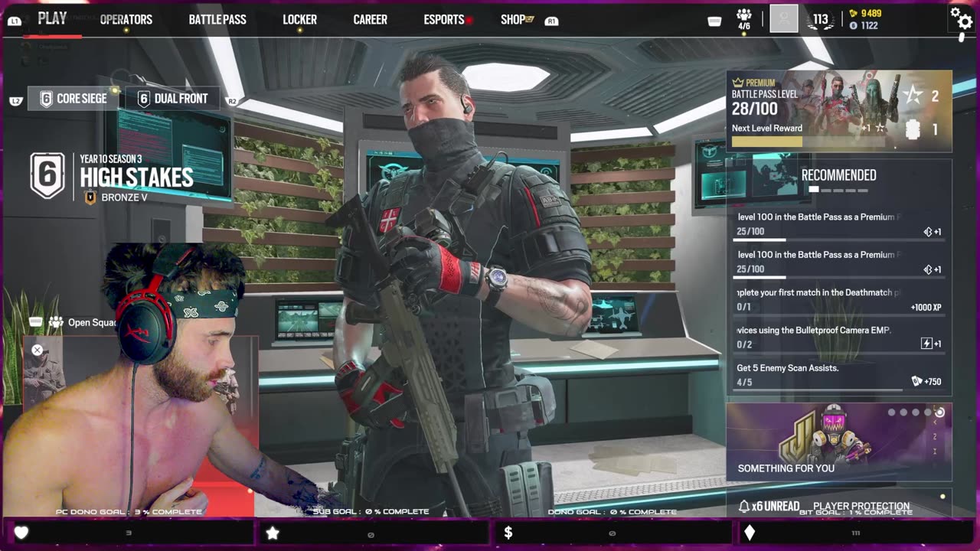Go to the LOCKER tab
The width and height of the screenshot is (980, 551).
(299, 20)
